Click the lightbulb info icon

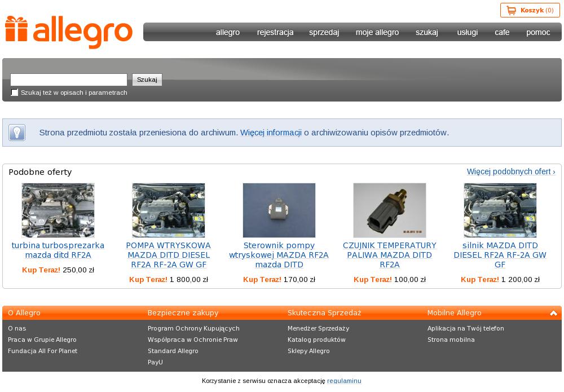tap(17, 133)
